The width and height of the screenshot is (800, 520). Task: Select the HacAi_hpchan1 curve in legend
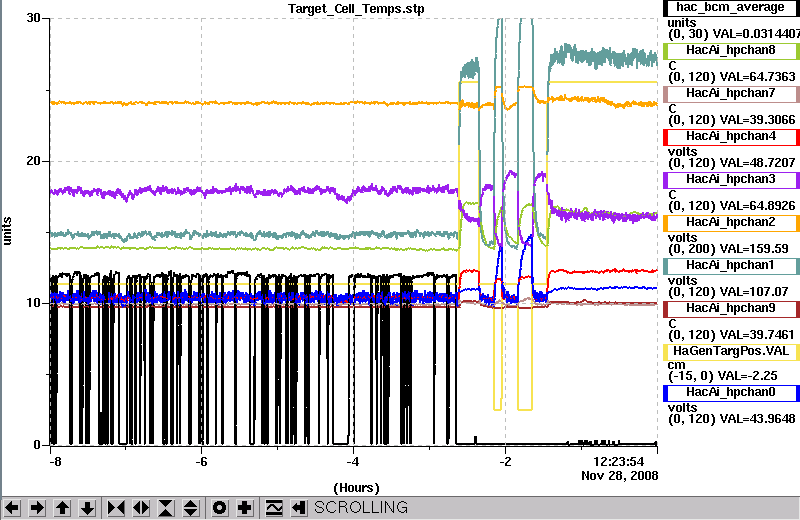(731, 265)
